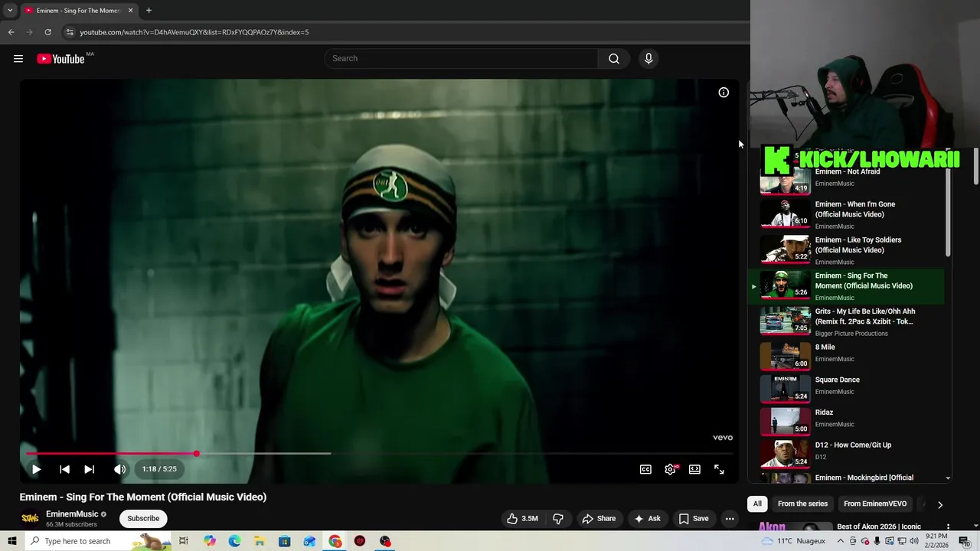Viewport: 980px width, 551px height.
Task: Open player settings gear
Action: point(670,469)
